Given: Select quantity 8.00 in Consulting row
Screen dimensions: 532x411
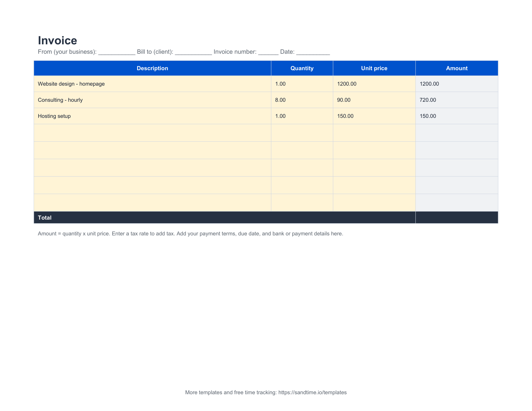Looking at the screenshot, I should pos(302,100).
